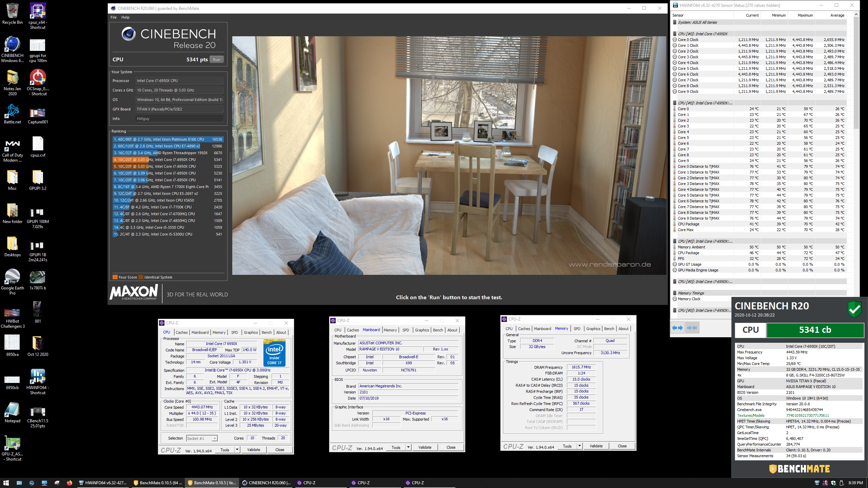Click HWiNFO expand arrows button

677,328
